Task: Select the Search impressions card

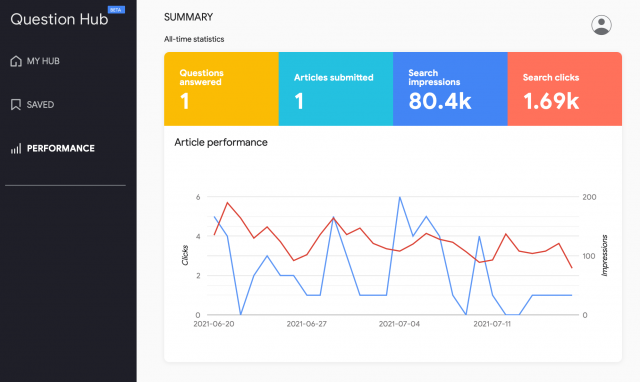Action: 450,89
